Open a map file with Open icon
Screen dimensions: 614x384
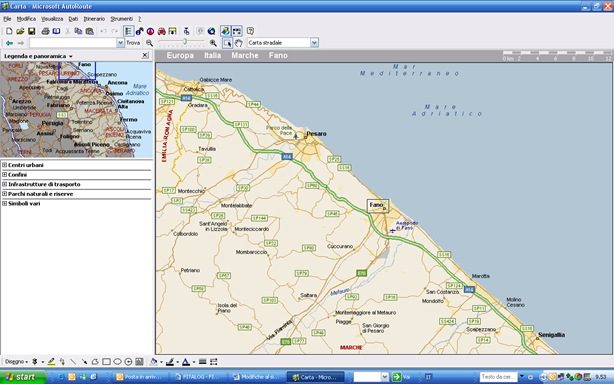click(20, 31)
